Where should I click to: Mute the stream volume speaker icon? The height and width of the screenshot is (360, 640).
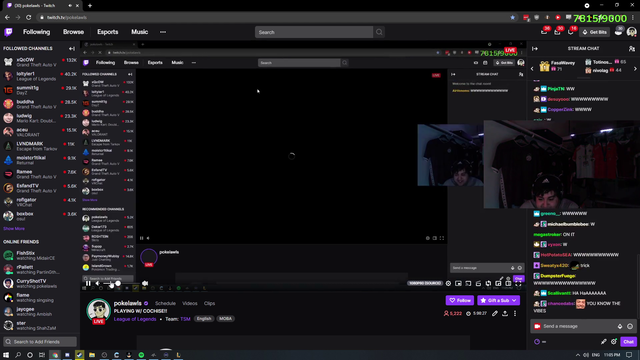point(98,283)
